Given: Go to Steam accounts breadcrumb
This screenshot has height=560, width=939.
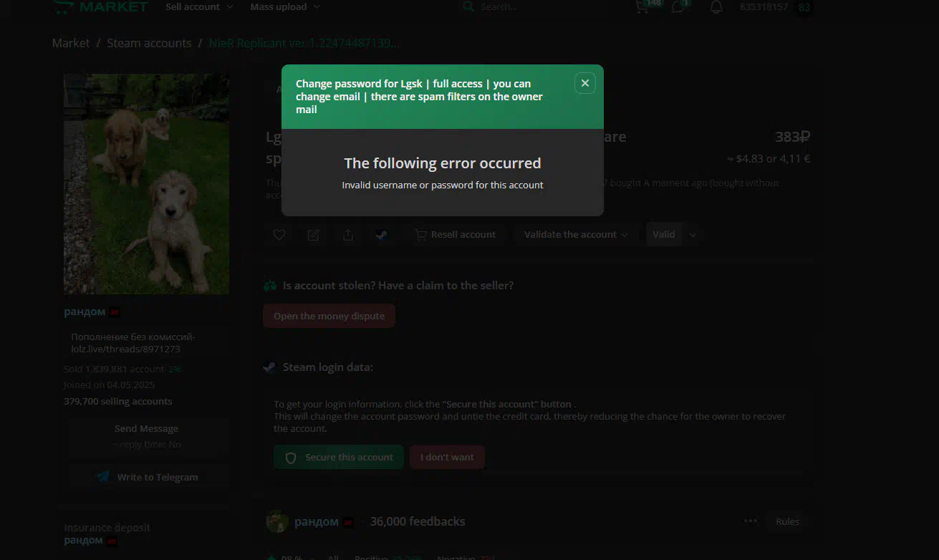Looking at the screenshot, I should click(149, 43).
